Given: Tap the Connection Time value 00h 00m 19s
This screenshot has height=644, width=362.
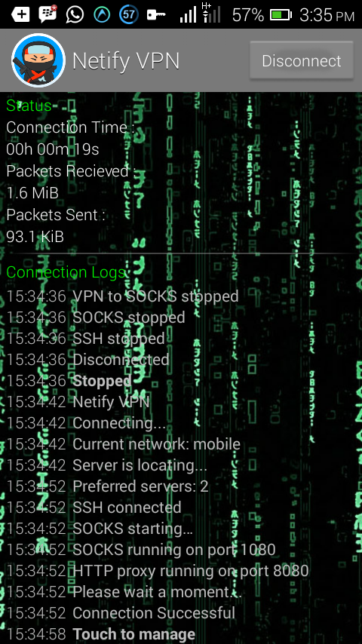Looking at the screenshot, I should [53, 149].
